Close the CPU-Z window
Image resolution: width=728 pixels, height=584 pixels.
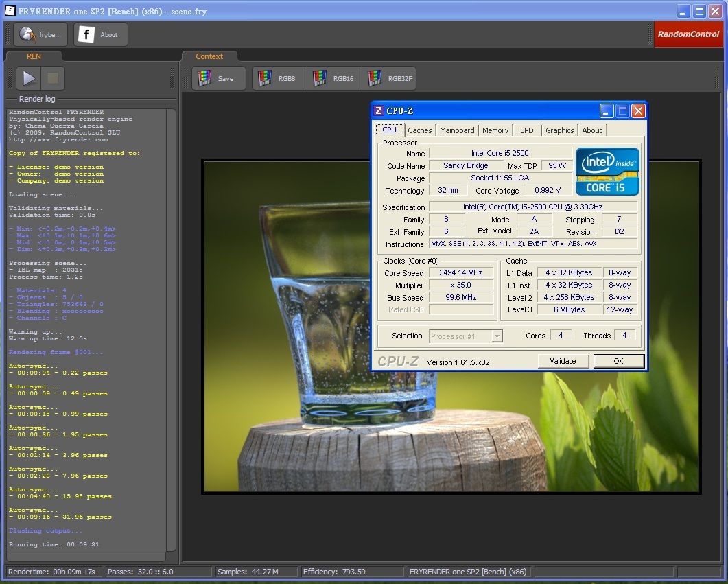click(x=638, y=111)
